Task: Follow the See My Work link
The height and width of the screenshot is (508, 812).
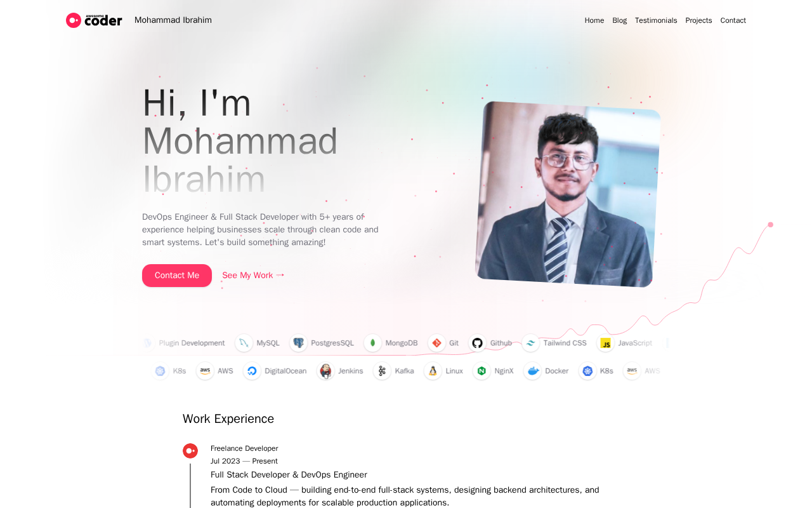Action: pos(253,276)
